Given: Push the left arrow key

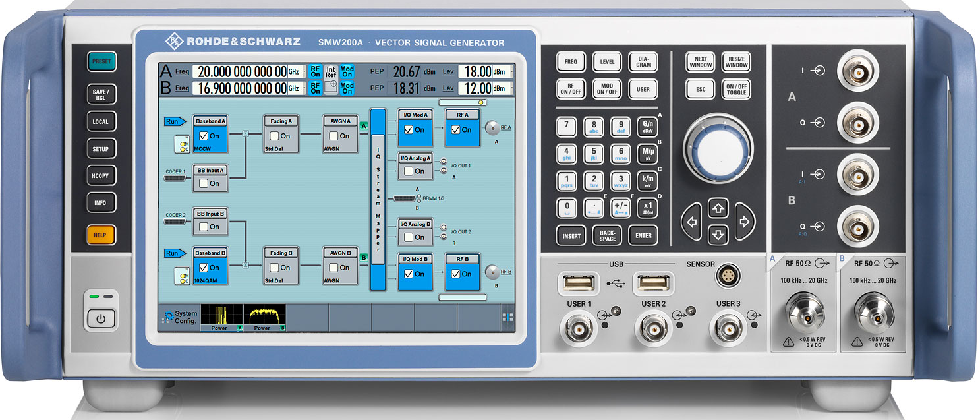Looking at the screenshot, I should tap(691, 222).
